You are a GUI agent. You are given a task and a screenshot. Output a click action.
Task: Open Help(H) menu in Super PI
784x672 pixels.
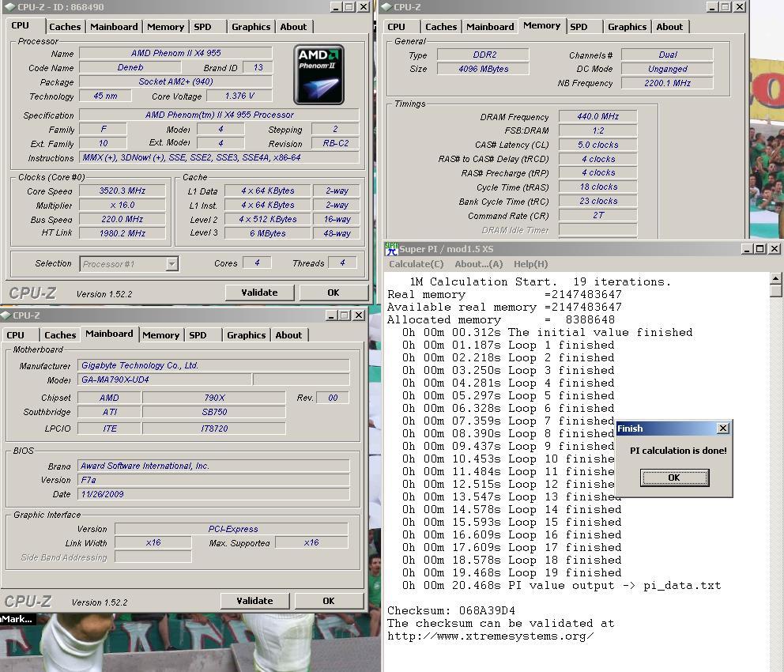pos(530,264)
